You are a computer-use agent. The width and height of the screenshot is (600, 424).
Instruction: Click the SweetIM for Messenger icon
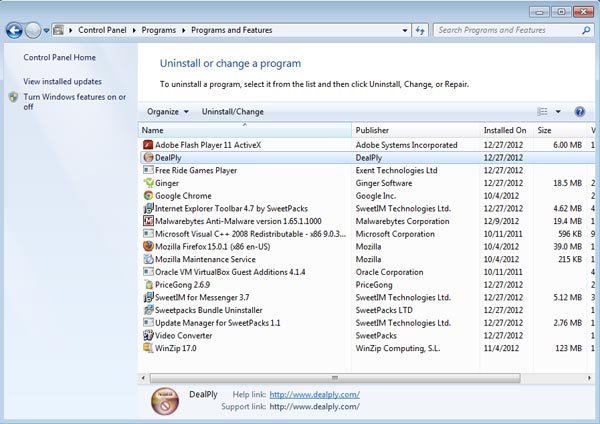148,297
